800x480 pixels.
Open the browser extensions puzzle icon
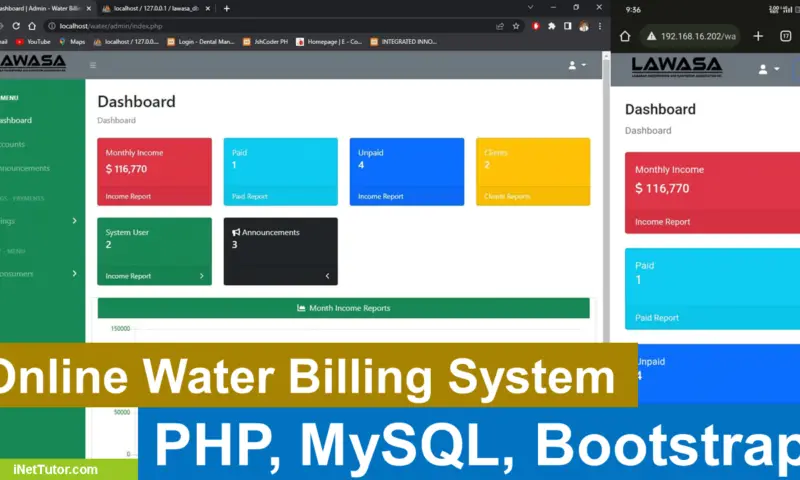point(552,25)
